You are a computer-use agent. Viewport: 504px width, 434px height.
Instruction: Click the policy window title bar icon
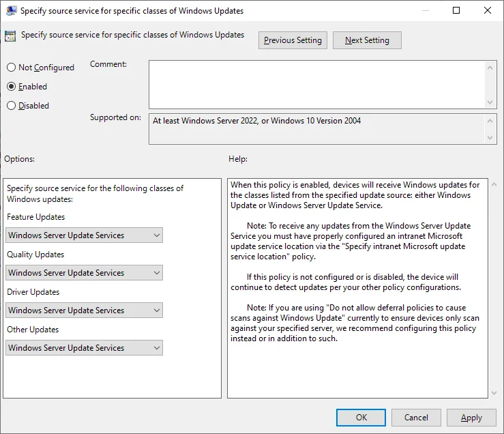tap(11, 11)
